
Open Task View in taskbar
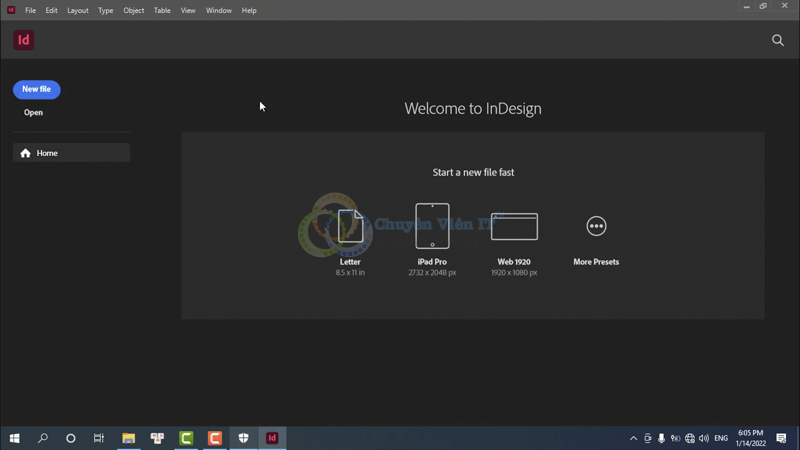click(98, 438)
